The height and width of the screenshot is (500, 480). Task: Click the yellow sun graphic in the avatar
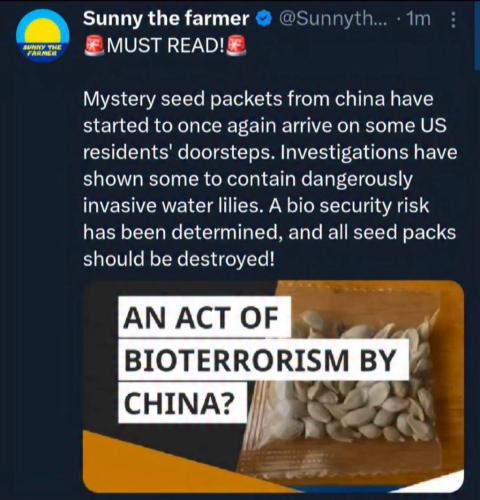(x=42, y=32)
